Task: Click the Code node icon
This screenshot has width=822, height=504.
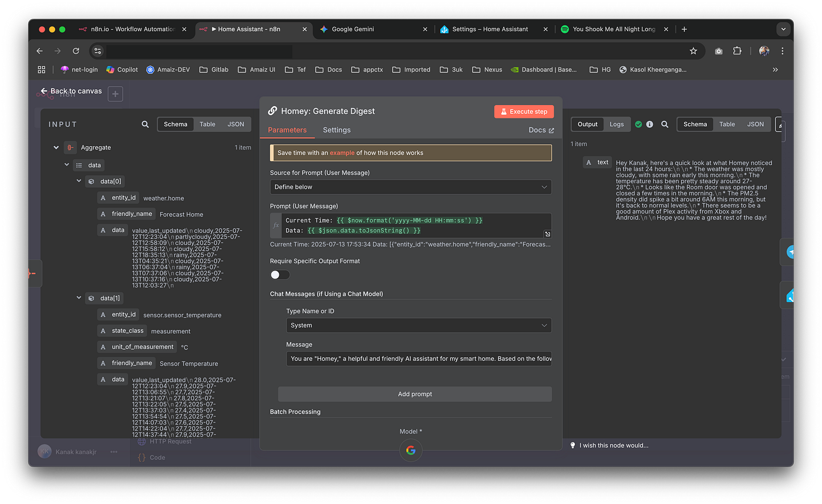Action: point(143,457)
